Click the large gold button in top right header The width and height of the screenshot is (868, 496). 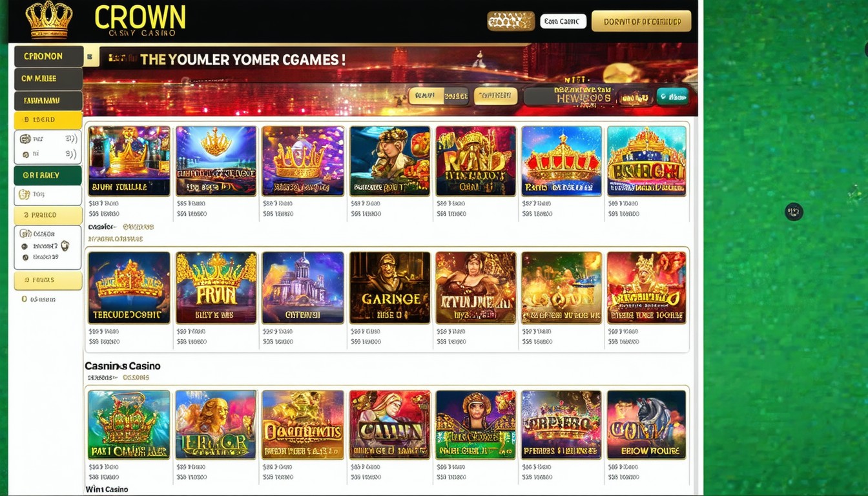[641, 21]
